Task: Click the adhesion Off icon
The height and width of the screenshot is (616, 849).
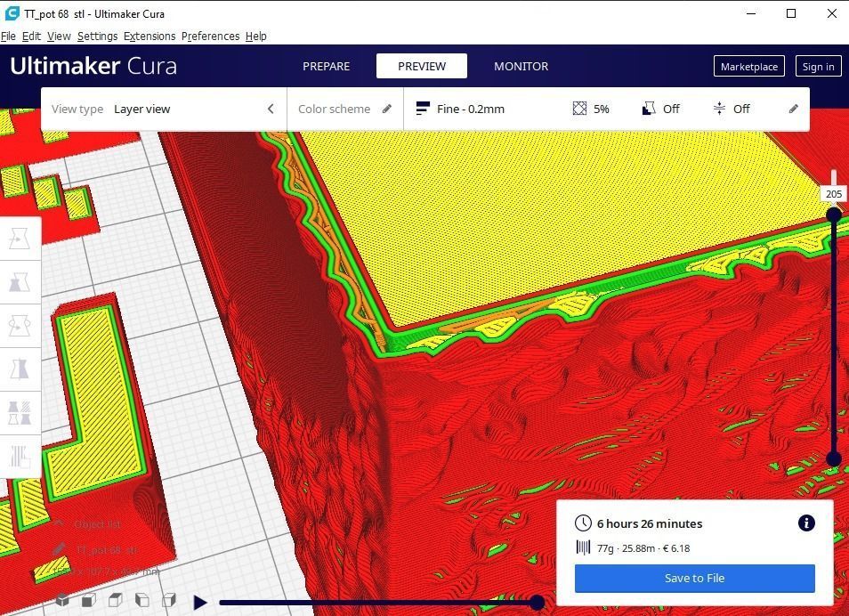Action: 719,109
